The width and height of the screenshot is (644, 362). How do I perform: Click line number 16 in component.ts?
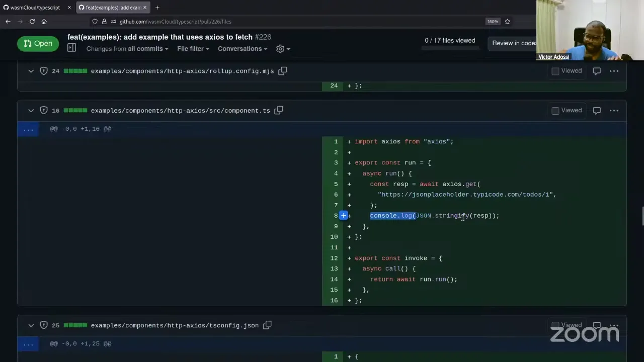[x=334, y=300]
